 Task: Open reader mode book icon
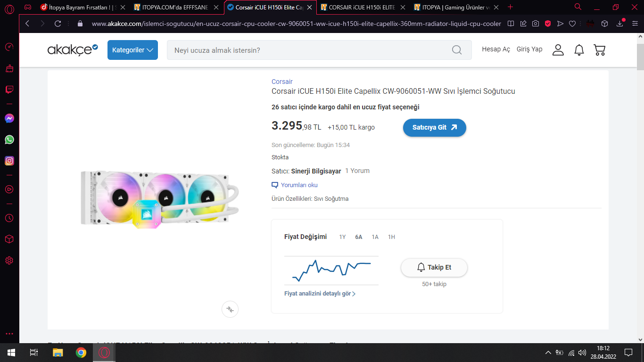(511, 24)
